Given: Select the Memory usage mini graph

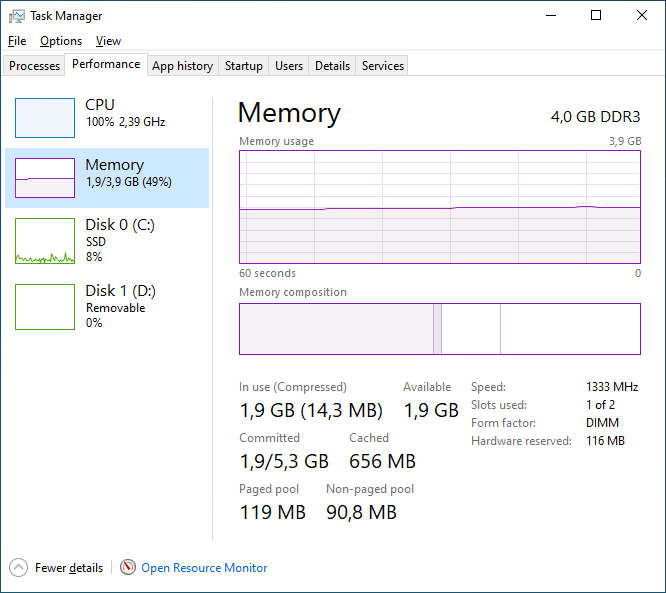Looking at the screenshot, I should coord(45,178).
